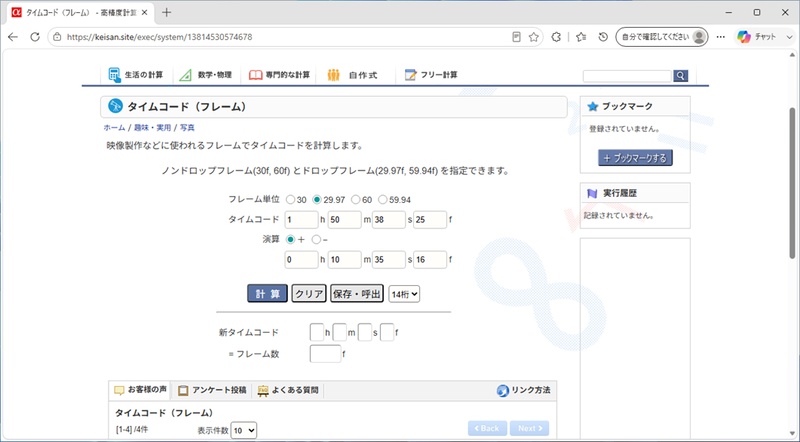The image size is (800, 442).
Task: Click offset minutes field showing 10
Action: [344, 260]
